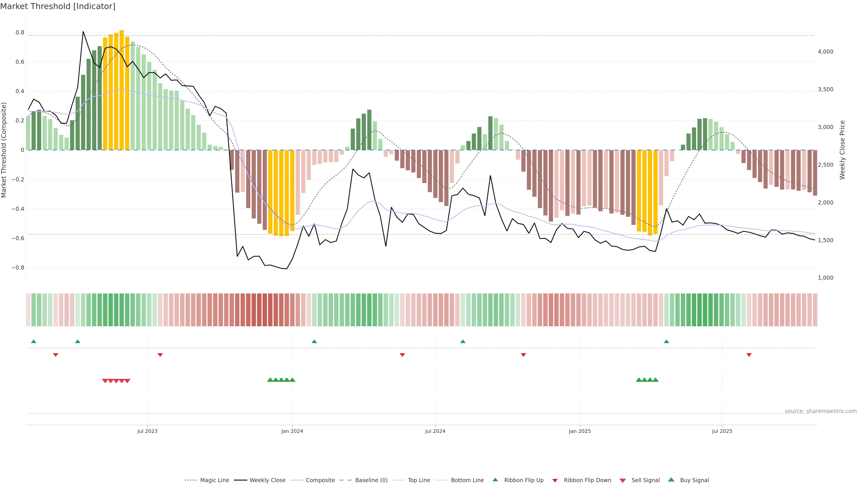The width and height of the screenshot is (868, 488).
Task: Toggle the Top Line legend entry
Action: [419, 480]
